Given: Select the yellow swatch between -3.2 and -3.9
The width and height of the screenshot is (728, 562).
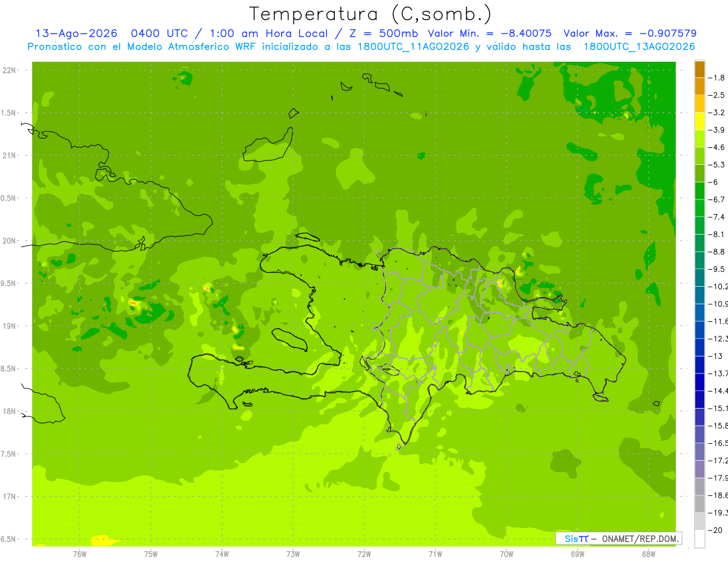Looking at the screenshot, I should [699, 121].
